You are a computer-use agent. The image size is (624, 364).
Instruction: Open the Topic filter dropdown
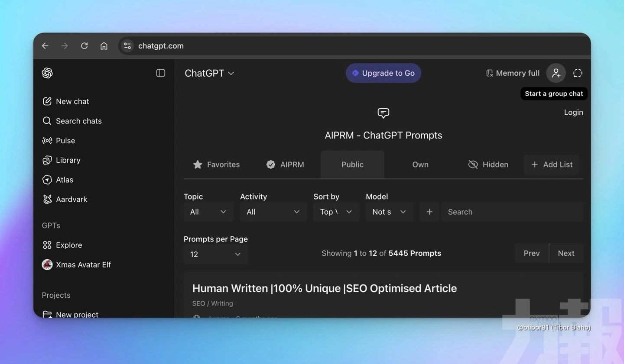click(208, 212)
